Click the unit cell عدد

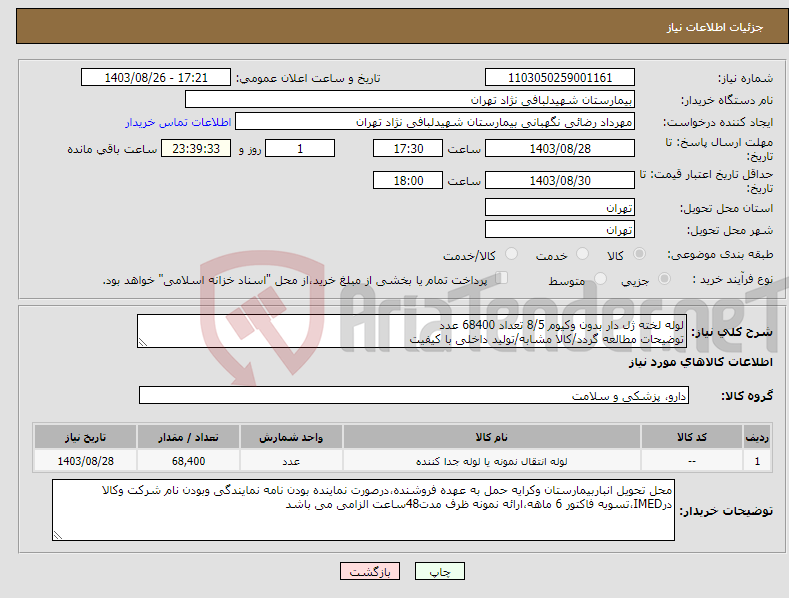(291, 461)
